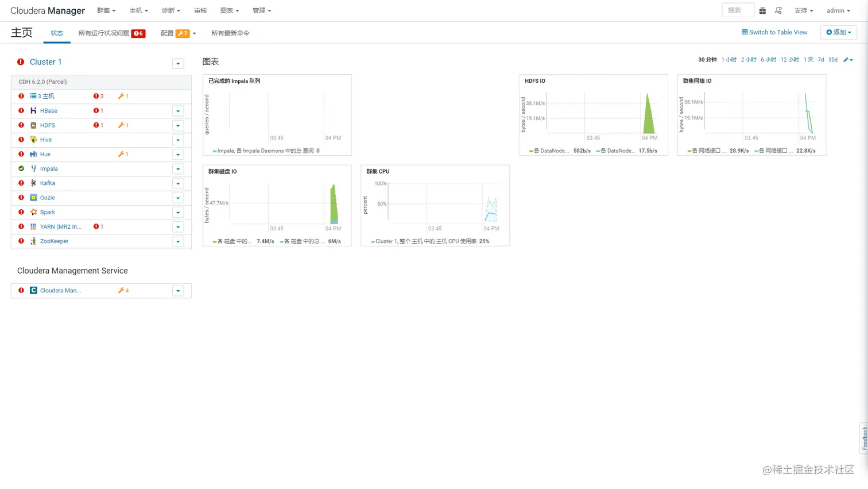868x489 pixels.
Task: Click the parcels gift box icon
Action: coord(762,10)
